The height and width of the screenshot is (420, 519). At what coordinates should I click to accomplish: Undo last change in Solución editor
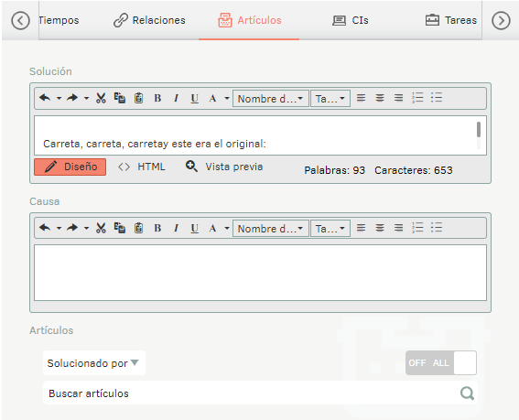pyautogui.click(x=45, y=98)
